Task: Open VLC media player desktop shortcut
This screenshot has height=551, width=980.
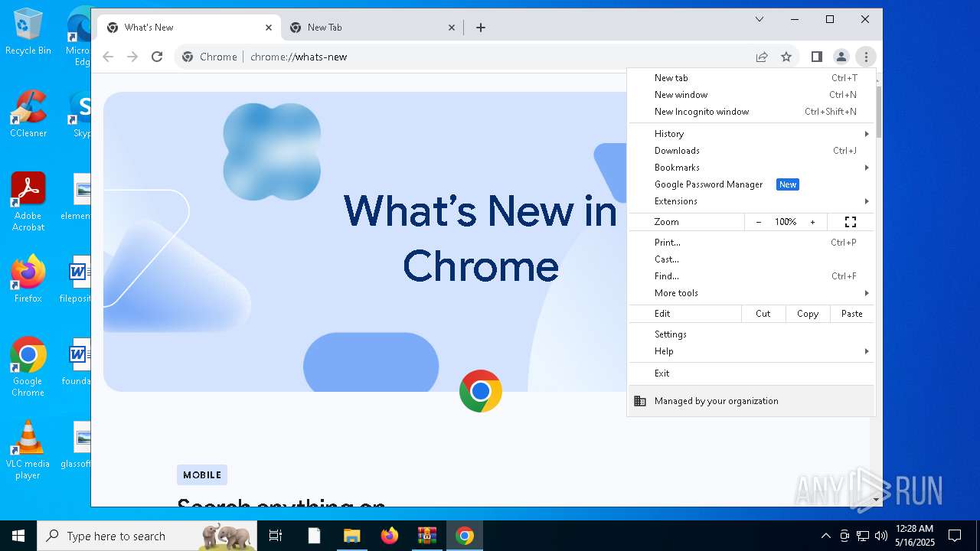Action: pos(28,450)
